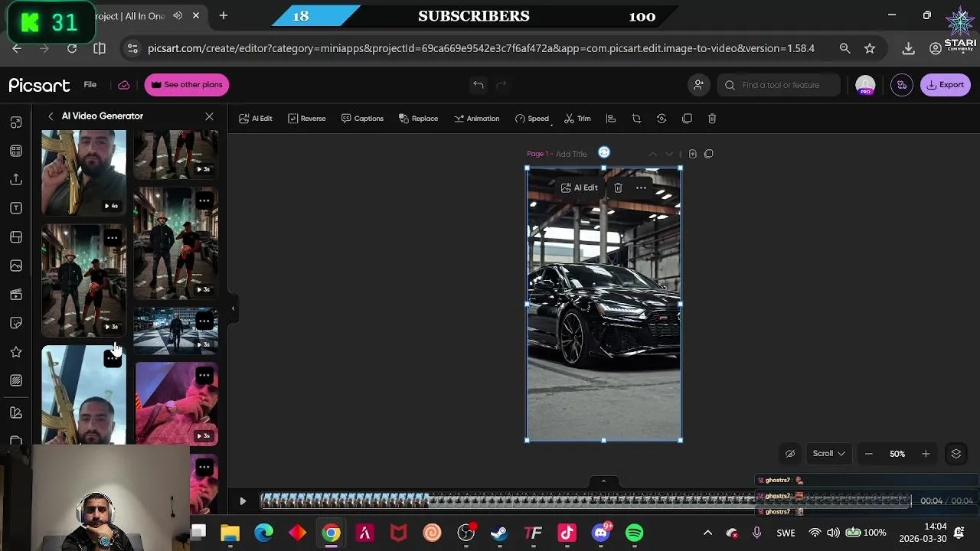Move page up with chevron
Viewport: 980px width, 551px height.
(x=652, y=154)
